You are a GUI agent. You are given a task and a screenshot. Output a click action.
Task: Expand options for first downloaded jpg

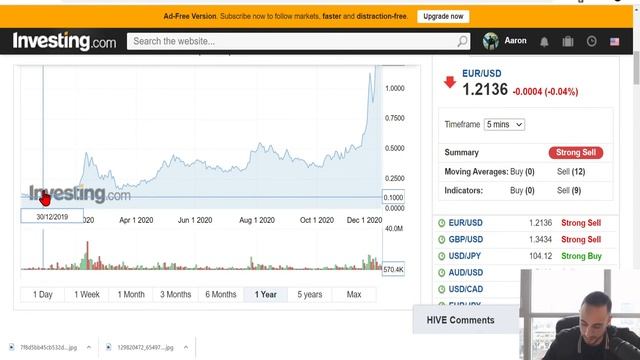click(x=89, y=347)
